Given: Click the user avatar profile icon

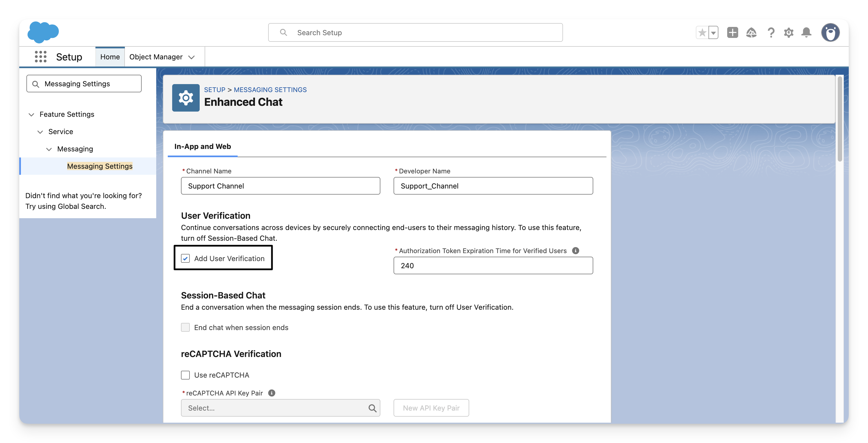Looking at the screenshot, I should [x=830, y=33].
